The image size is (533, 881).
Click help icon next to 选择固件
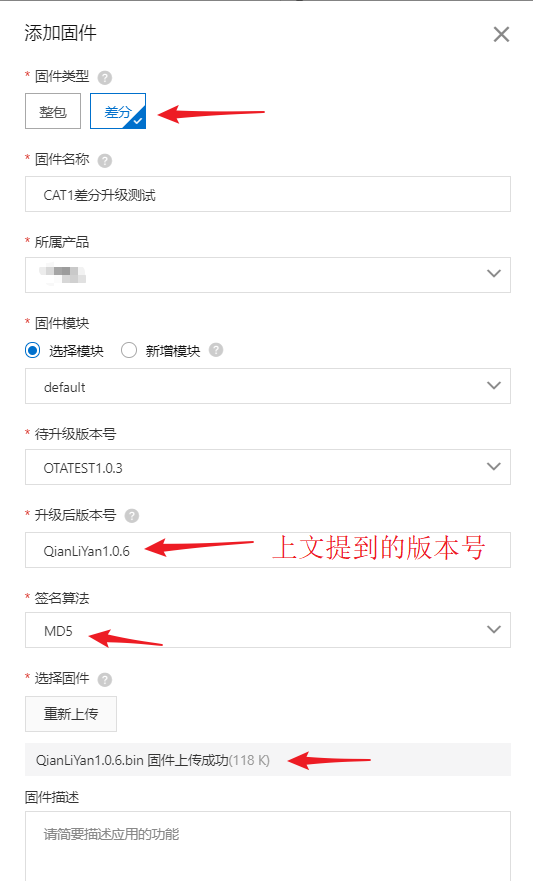point(104,680)
